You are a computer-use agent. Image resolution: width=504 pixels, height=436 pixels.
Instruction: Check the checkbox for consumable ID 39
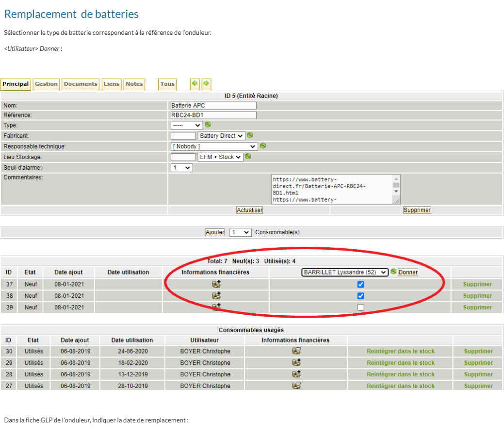pyautogui.click(x=360, y=307)
